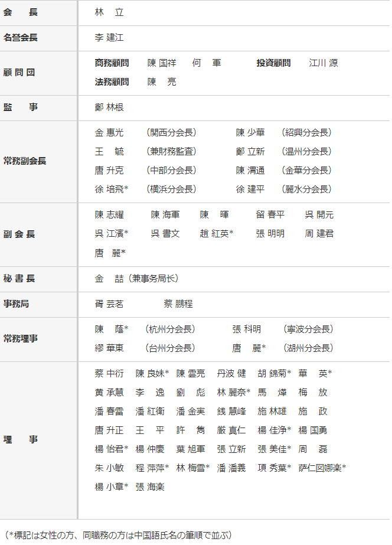Click the 杭州分会長 title text
Image resolution: width=392 pixels, height=545 pixels.
tap(170, 329)
